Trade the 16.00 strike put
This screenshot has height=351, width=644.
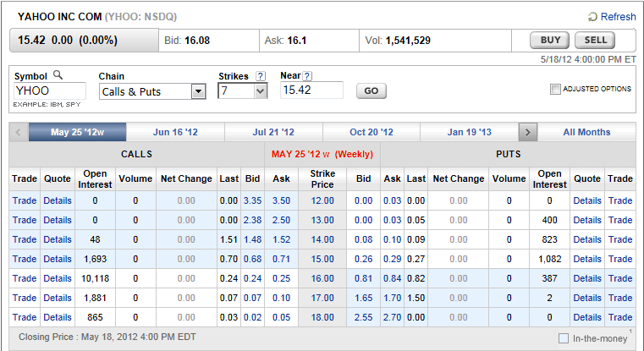tap(620, 278)
